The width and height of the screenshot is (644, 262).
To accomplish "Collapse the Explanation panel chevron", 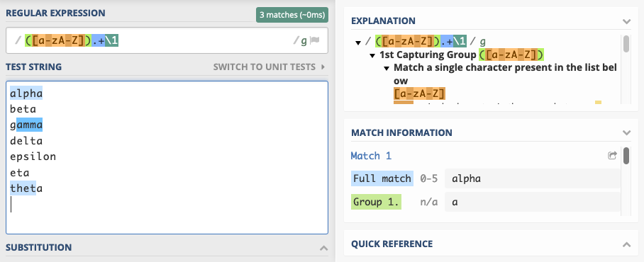I will click(626, 21).
